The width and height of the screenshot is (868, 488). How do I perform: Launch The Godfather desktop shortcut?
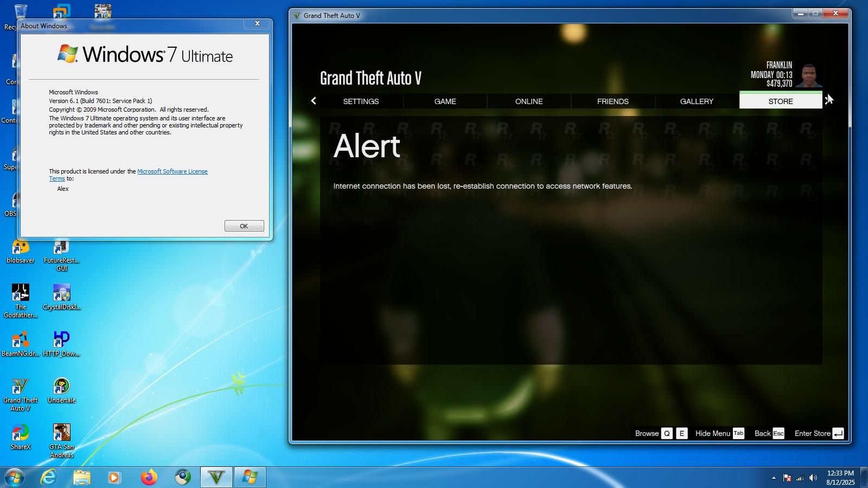point(20,300)
